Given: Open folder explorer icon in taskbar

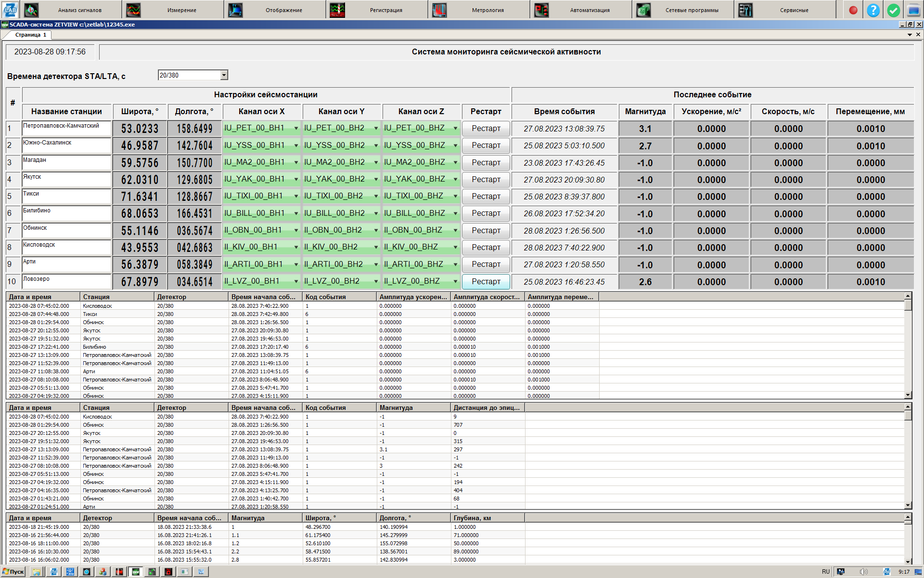Looking at the screenshot, I should (36, 572).
